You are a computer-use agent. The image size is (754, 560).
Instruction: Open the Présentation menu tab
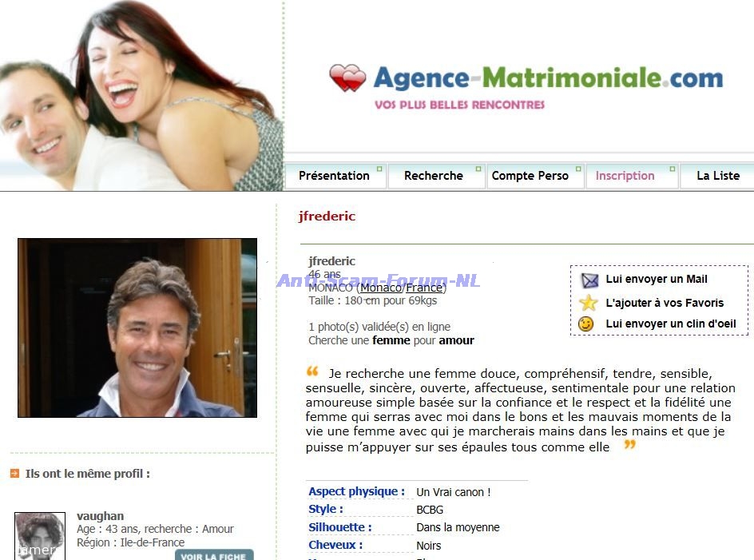(334, 176)
